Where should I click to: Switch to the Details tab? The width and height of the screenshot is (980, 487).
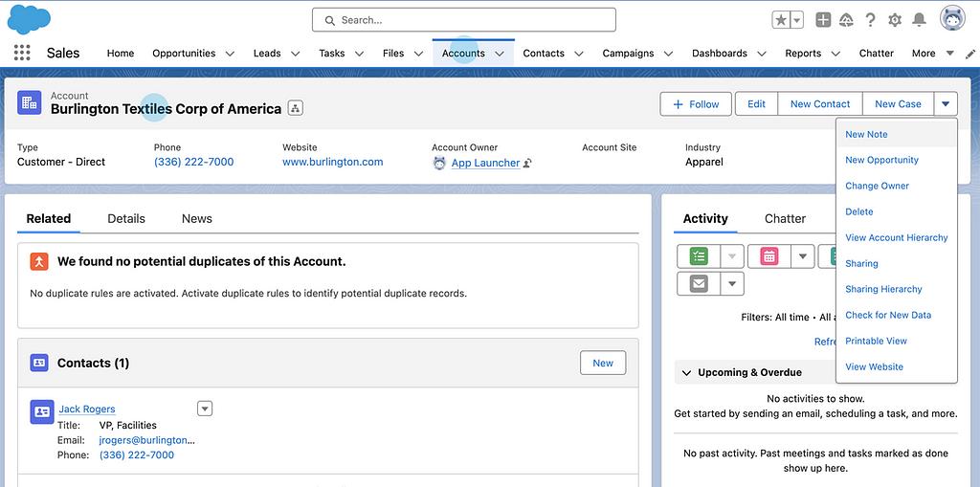coord(126,219)
